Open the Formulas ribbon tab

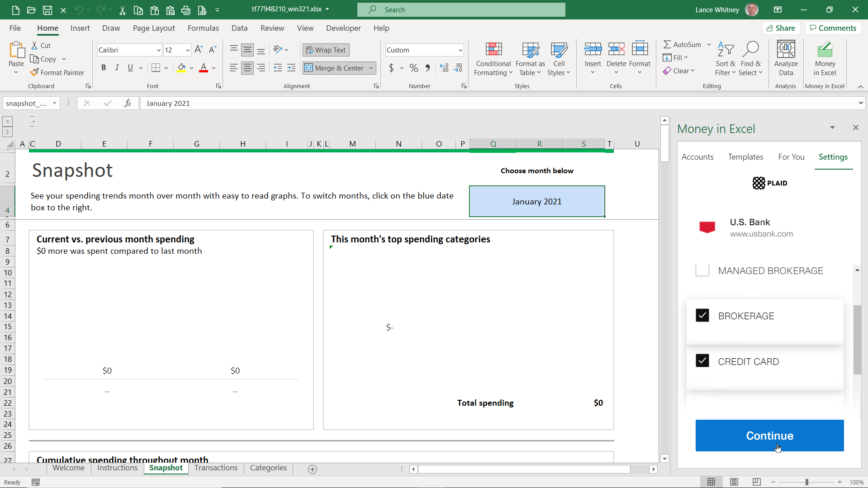203,28
